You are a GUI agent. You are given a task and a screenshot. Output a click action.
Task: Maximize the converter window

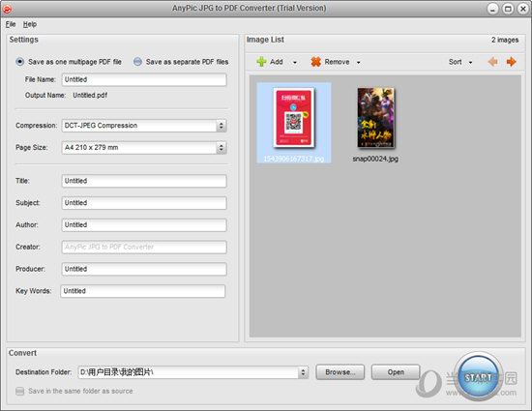click(508, 9)
